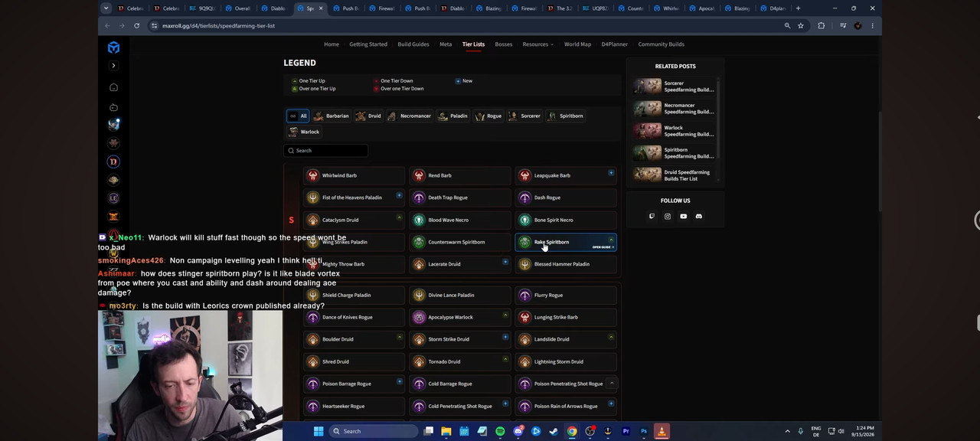The width and height of the screenshot is (980, 441).
Task: Open the Getting Started menu
Action: [368, 44]
